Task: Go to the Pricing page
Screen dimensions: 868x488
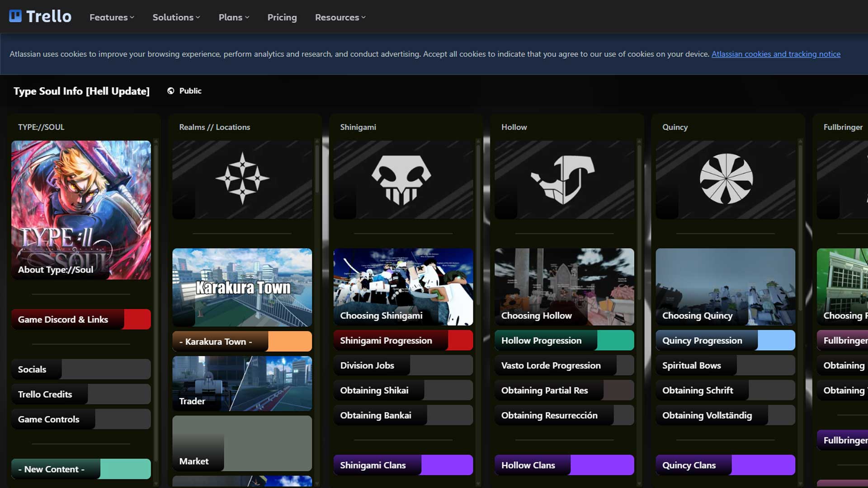Action: 282,17
